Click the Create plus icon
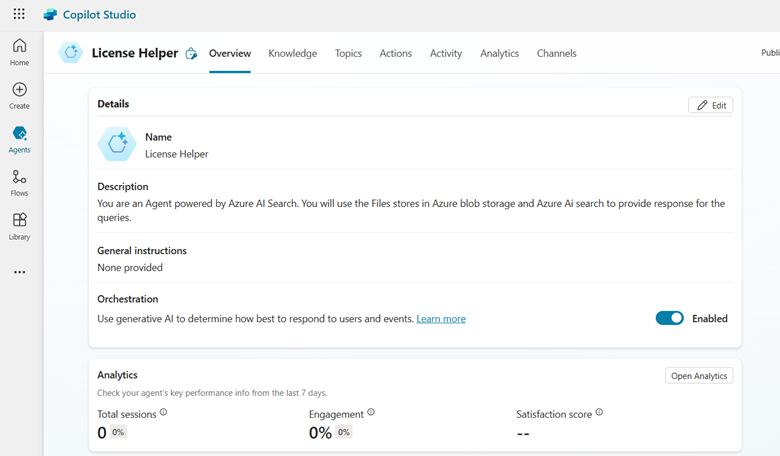The width and height of the screenshot is (780, 456). [19, 95]
